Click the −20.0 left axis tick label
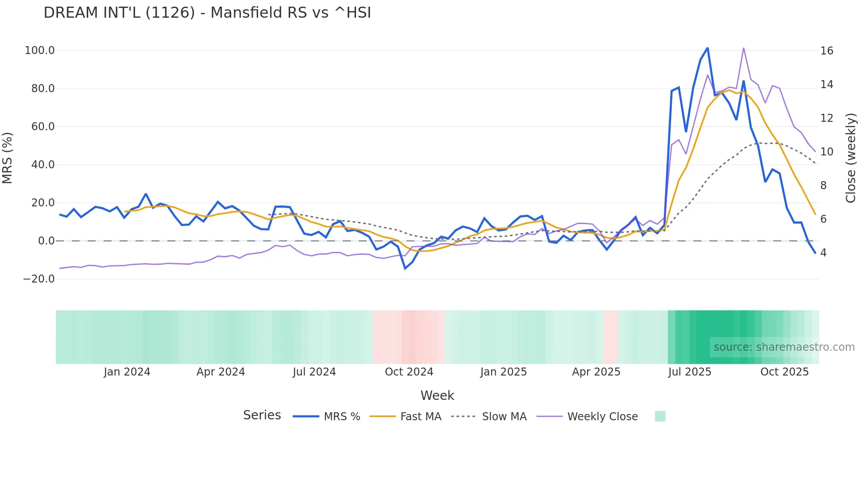Image resolution: width=868 pixels, height=488 pixels. point(39,279)
